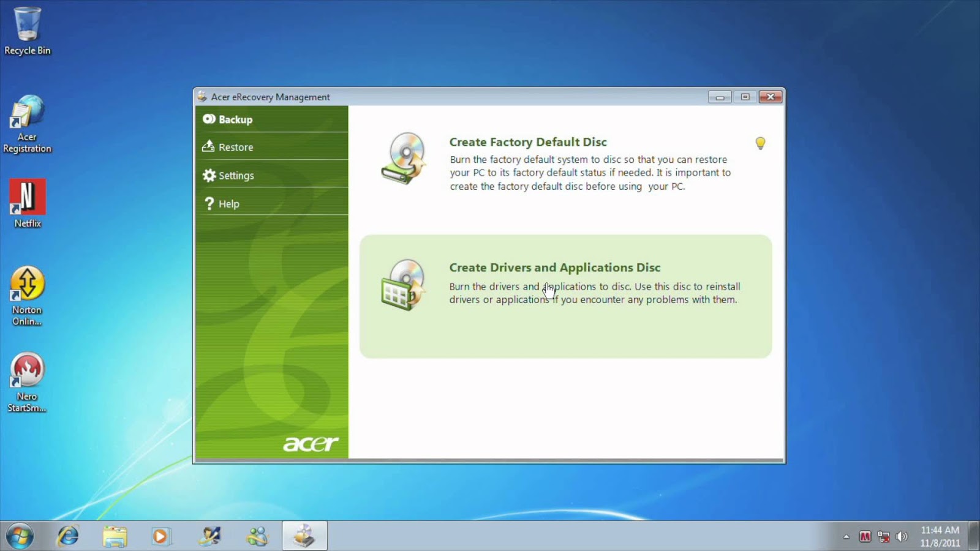
Task: Open Windows Explorer from the taskbar
Action: click(115, 536)
